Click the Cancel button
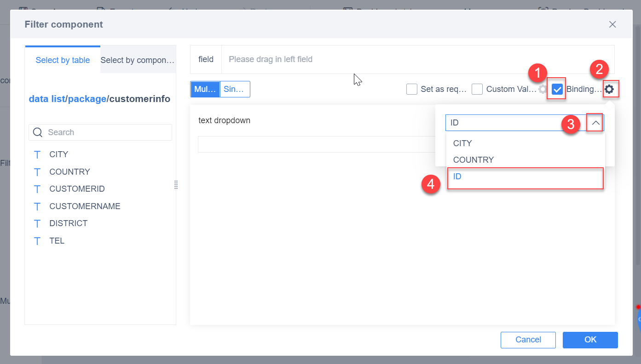Screen dimensions: 641x364 (528, 340)
